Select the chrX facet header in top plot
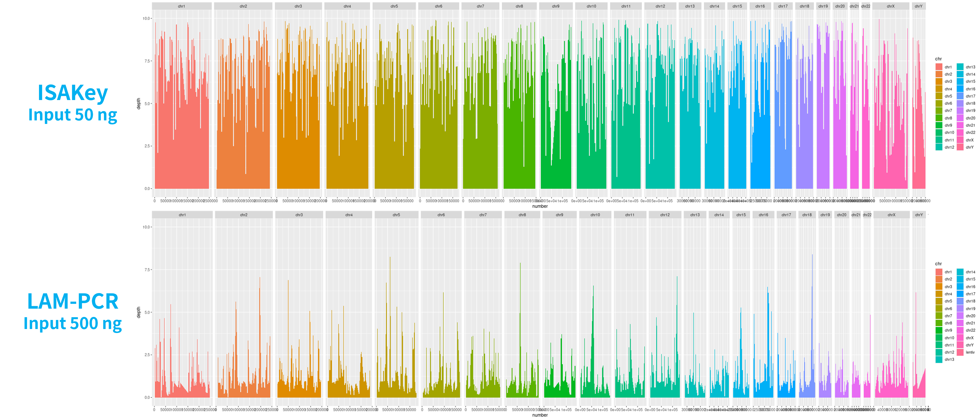 (x=890, y=6)
